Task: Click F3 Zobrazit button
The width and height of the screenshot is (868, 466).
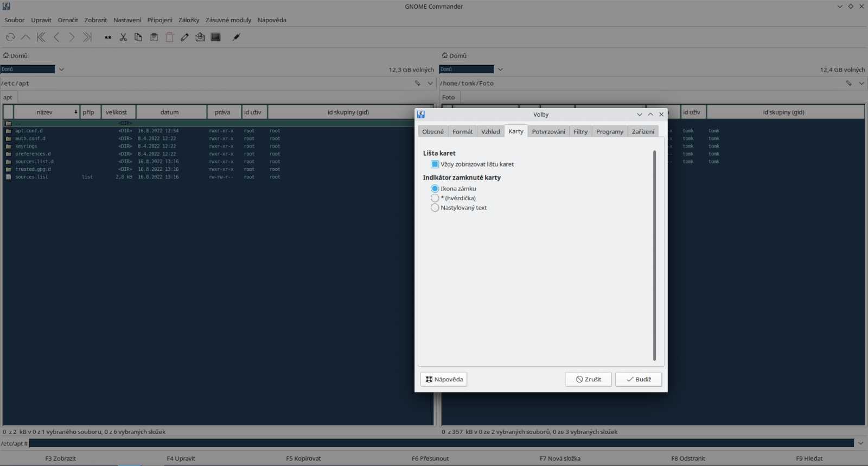Action: 61,458
